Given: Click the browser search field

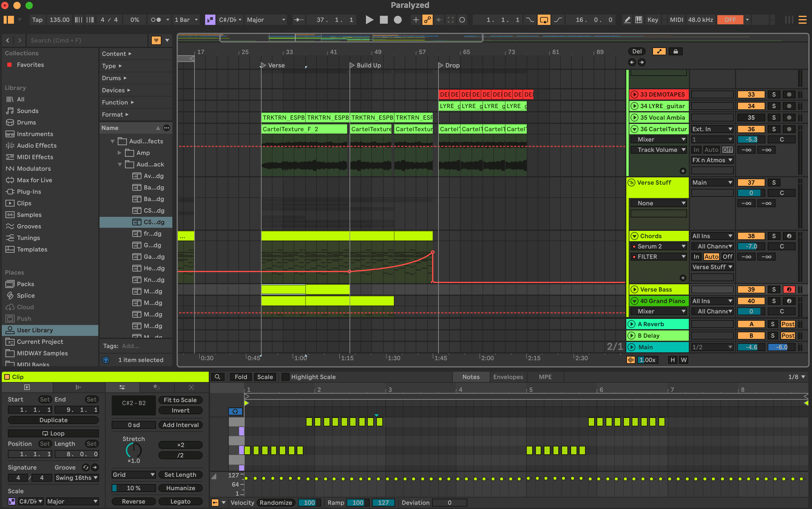Looking at the screenshot, I should coord(87,40).
